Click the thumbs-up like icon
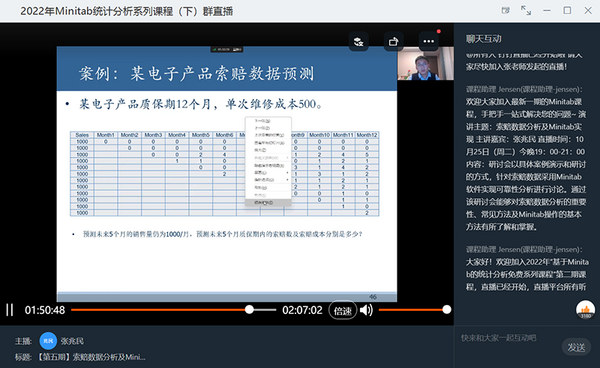This screenshot has width=600, height=368. point(585,310)
